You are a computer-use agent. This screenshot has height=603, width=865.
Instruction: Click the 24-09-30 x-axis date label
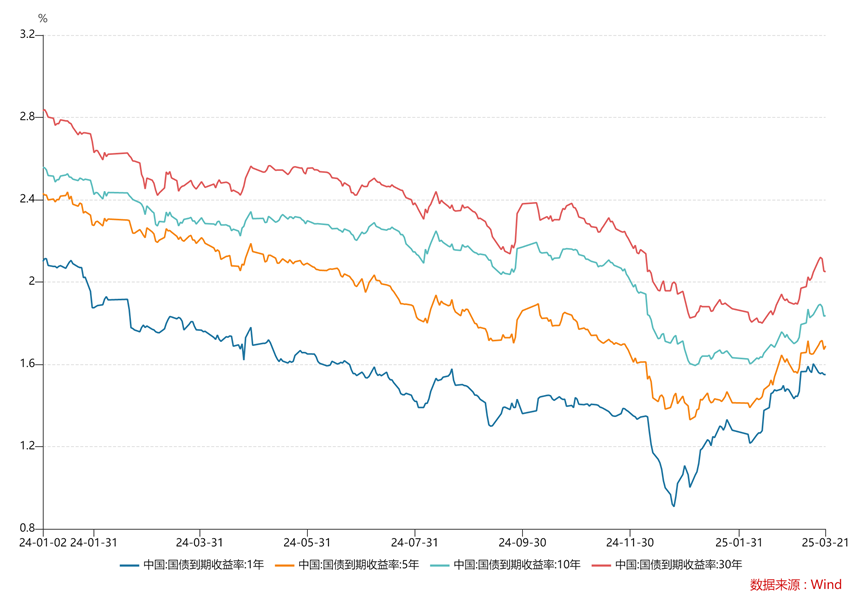(x=522, y=542)
